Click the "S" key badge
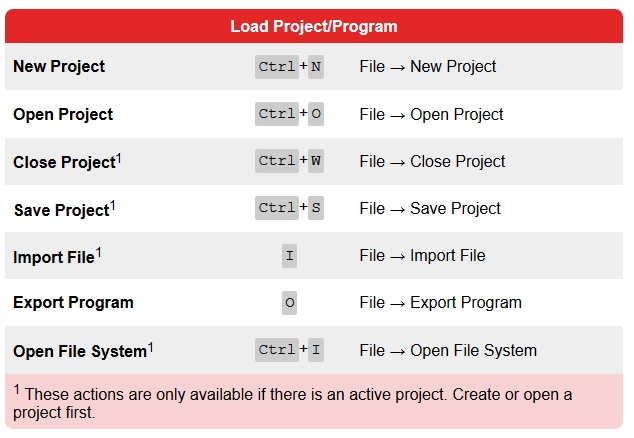The image size is (634, 438). tap(316, 208)
